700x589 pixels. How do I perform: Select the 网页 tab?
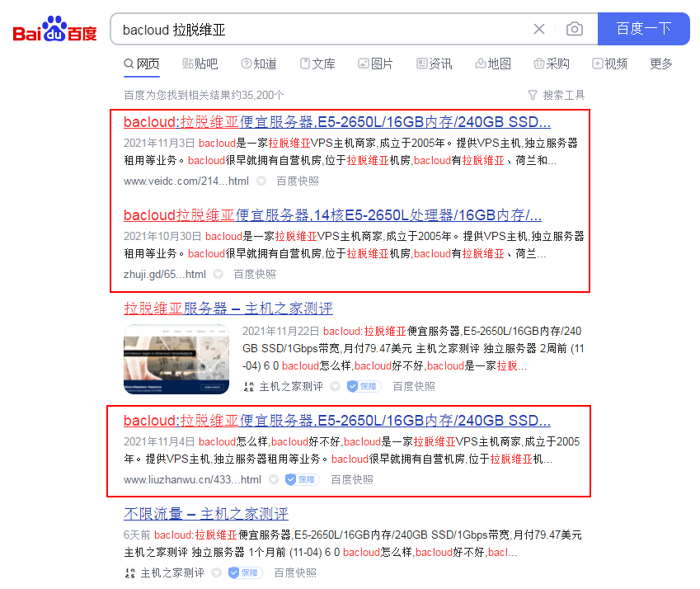[x=142, y=64]
